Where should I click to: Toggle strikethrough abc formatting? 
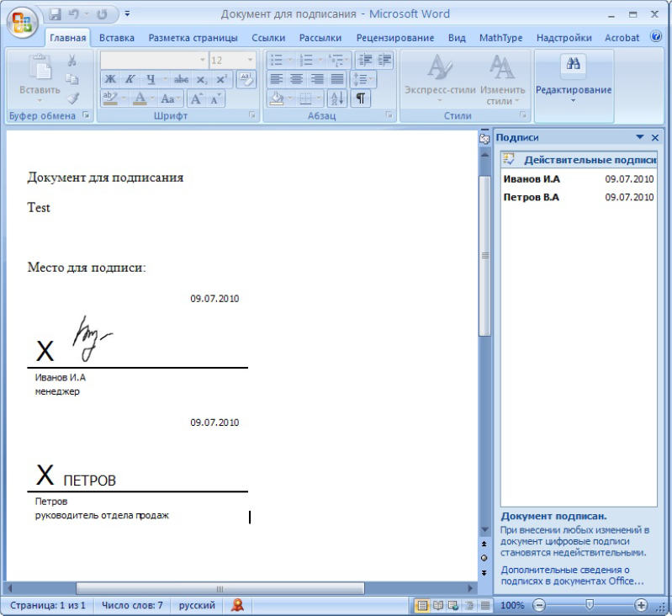[x=181, y=79]
